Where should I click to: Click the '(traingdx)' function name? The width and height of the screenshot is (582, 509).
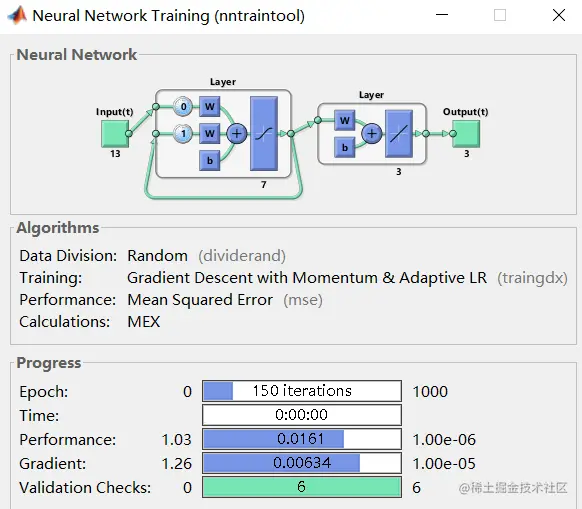pos(533,278)
